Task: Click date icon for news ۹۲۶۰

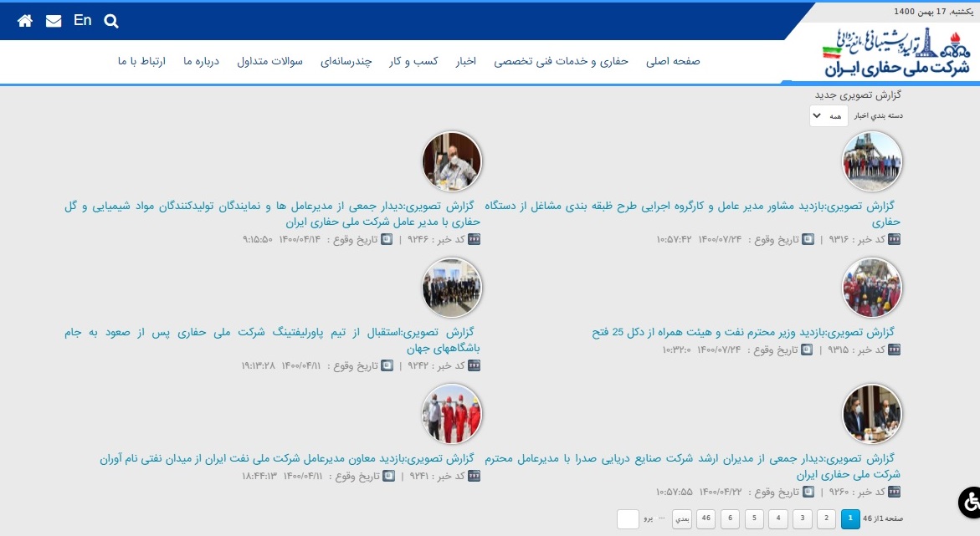Action: 808,492
